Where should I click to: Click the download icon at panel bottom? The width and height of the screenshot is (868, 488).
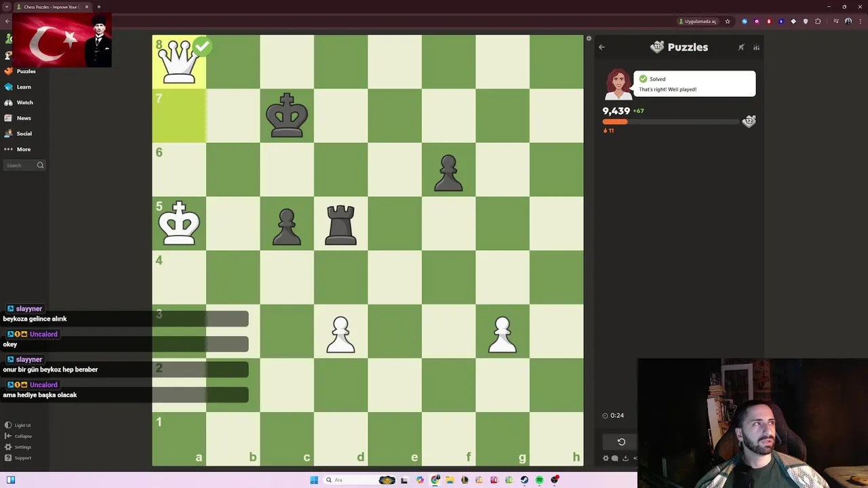625,458
